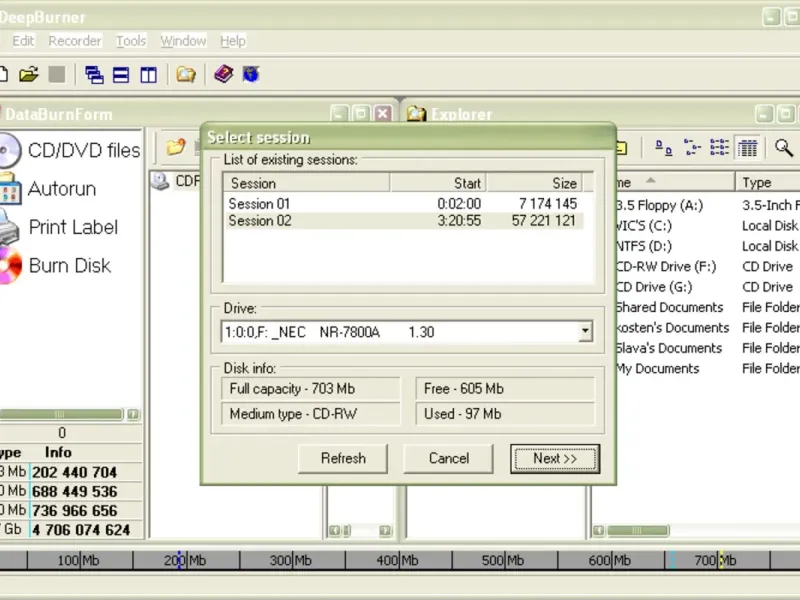Switch Explorer to details view
800x600 pixels.
pyautogui.click(x=747, y=148)
